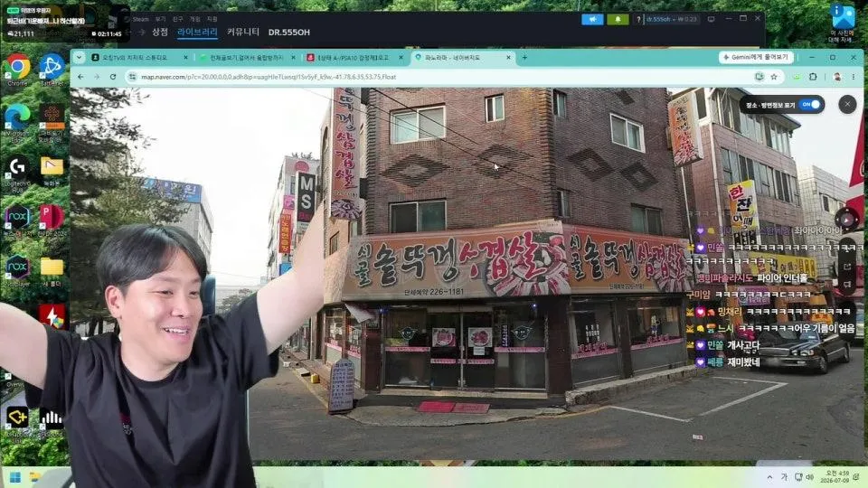Click Chrome forward navigation arrow
The height and width of the screenshot is (488, 868).
(97, 77)
